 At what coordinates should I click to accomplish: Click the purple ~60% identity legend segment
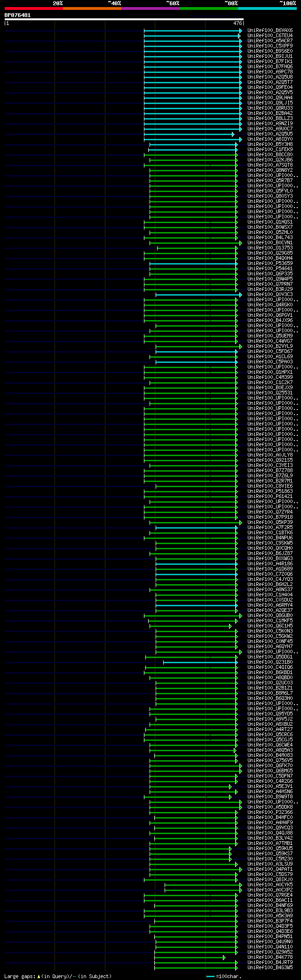pos(150,8)
